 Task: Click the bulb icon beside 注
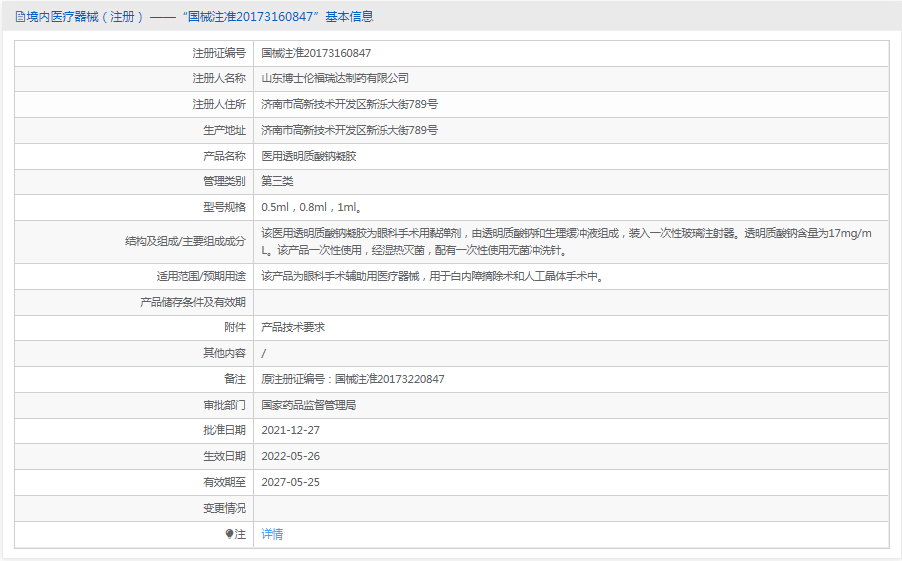click(230, 534)
